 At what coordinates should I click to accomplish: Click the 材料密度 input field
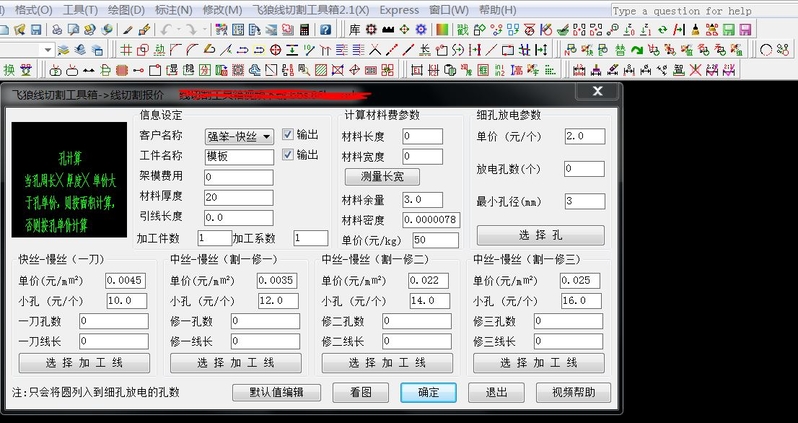[431, 220]
